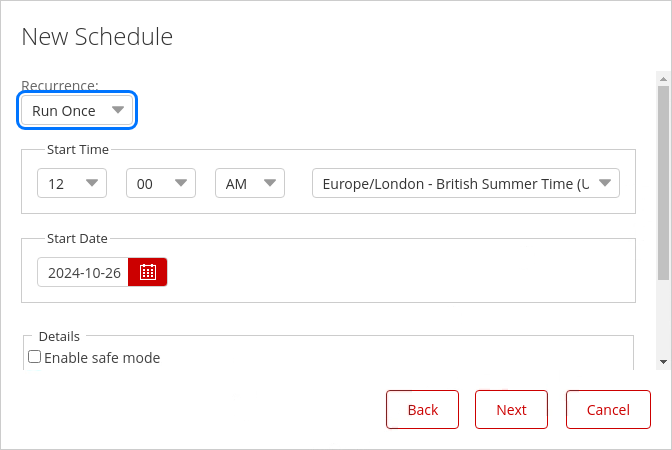The width and height of the screenshot is (672, 450).
Task: Click the vertical scrollbar thumb
Action: pyautogui.click(x=663, y=180)
